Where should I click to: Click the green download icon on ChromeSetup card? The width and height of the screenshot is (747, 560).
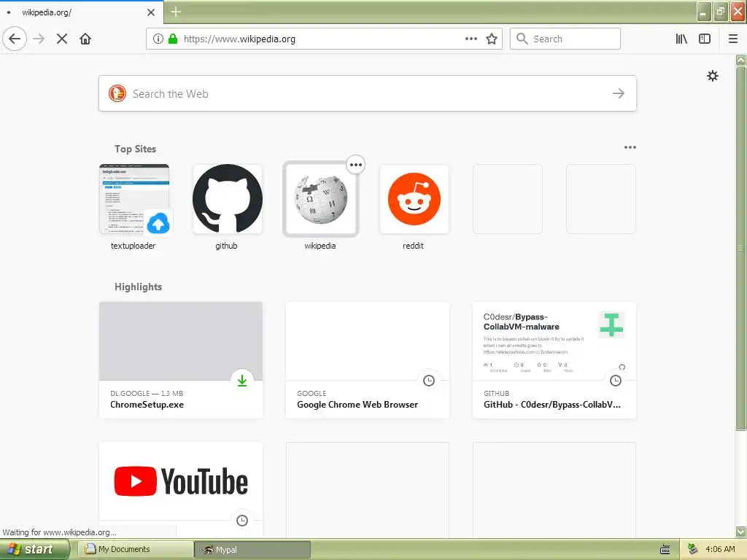[x=242, y=381]
